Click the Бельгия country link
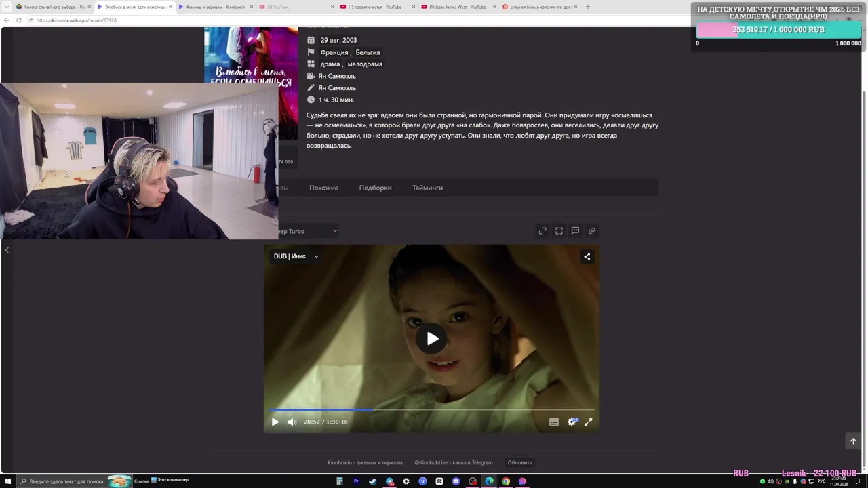Viewport: 868px width, 488px height. [368, 52]
